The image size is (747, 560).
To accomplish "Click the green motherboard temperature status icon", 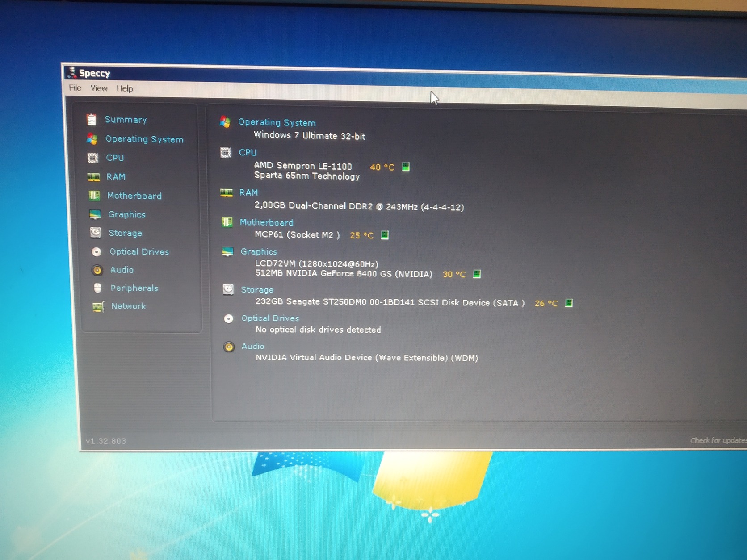I will pos(385,235).
